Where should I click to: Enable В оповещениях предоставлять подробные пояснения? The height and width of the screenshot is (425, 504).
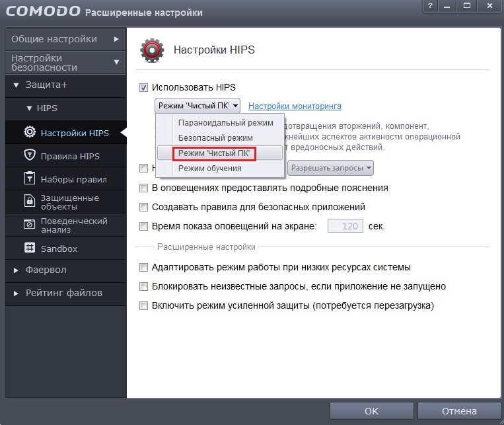[x=143, y=188]
